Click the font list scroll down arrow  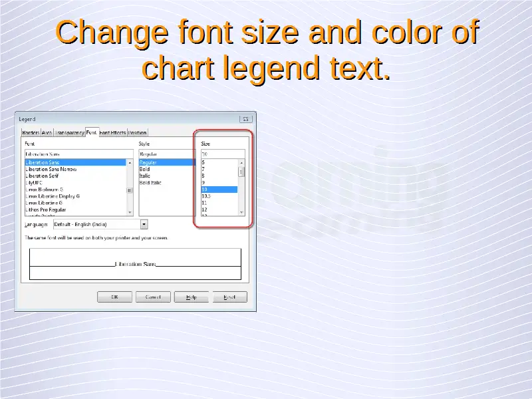coord(130,212)
